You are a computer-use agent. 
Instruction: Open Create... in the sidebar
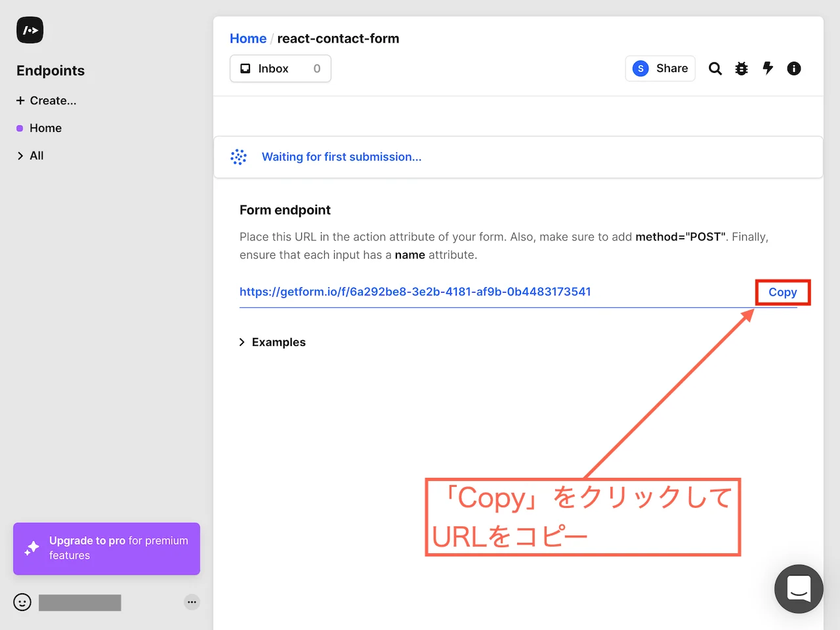click(46, 100)
